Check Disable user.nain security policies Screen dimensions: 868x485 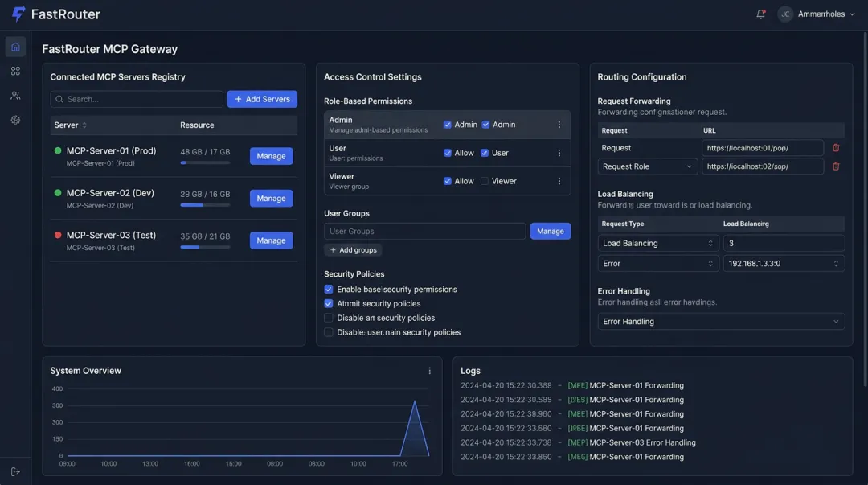pos(329,332)
